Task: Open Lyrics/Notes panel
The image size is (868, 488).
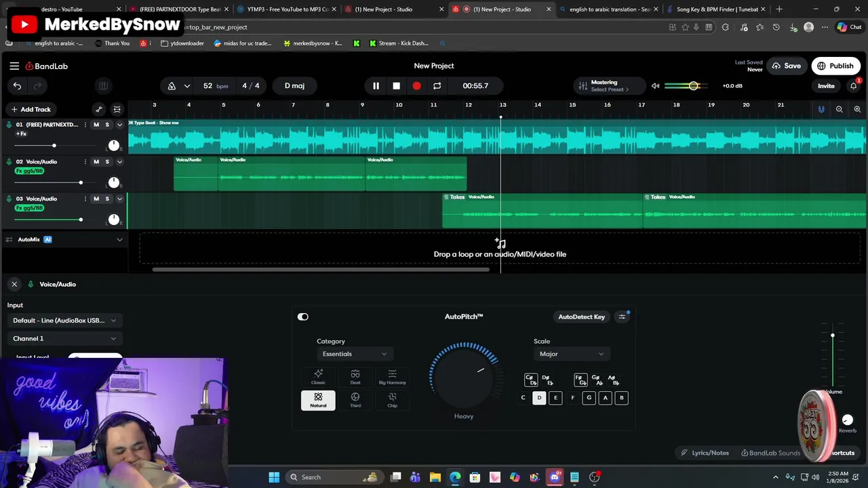Action: click(x=705, y=453)
